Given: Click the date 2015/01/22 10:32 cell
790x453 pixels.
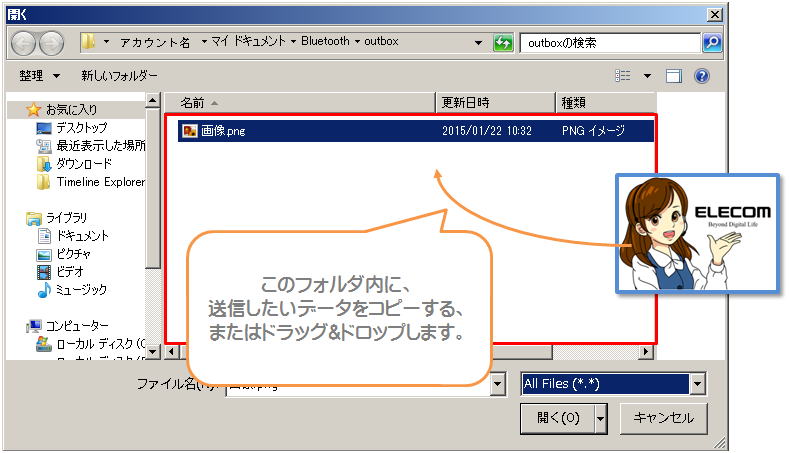Looking at the screenshot, I should click(487, 131).
